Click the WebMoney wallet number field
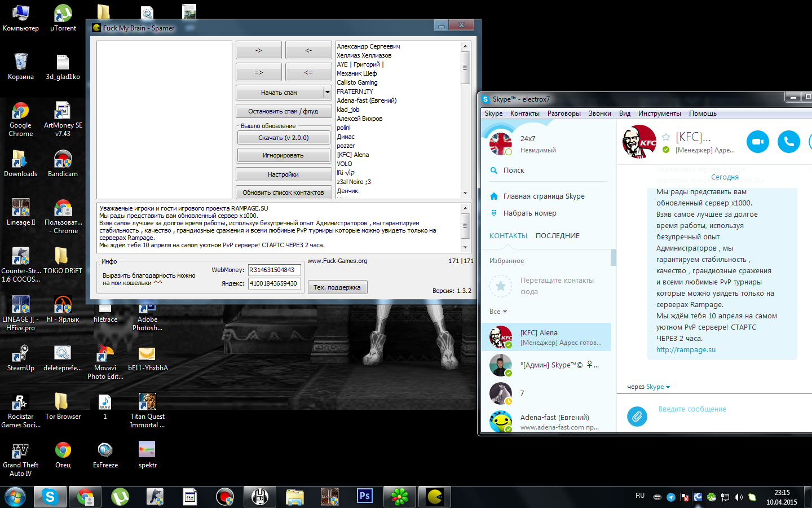This screenshot has width=812, height=508. 274,270
